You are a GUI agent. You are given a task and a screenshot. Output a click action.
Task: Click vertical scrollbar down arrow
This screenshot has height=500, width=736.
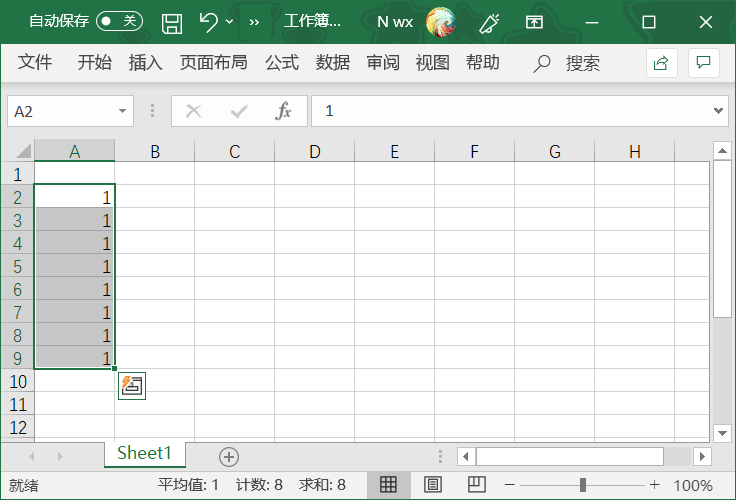click(x=722, y=433)
